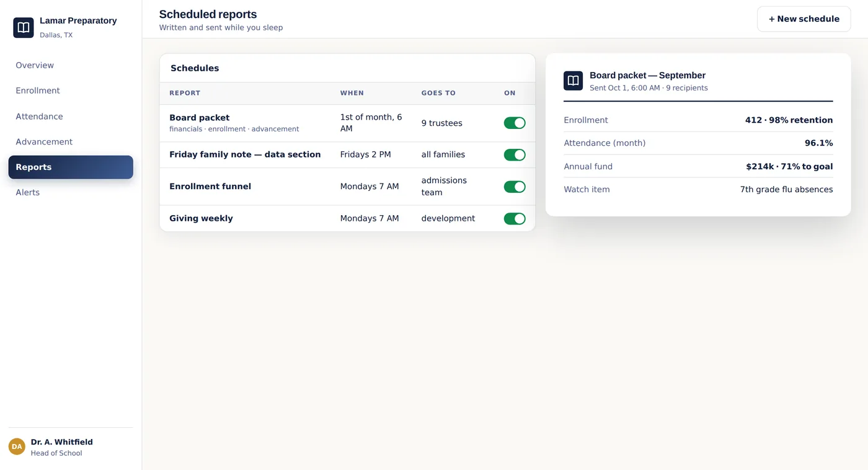Viewport: 868px width, 470px height.
Task: Create a new schedule
Action: pyautogui.click(x=804, y=19)
